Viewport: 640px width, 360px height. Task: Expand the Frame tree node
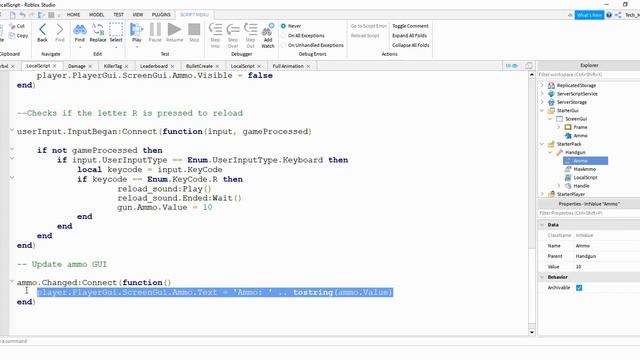point(559,127)
